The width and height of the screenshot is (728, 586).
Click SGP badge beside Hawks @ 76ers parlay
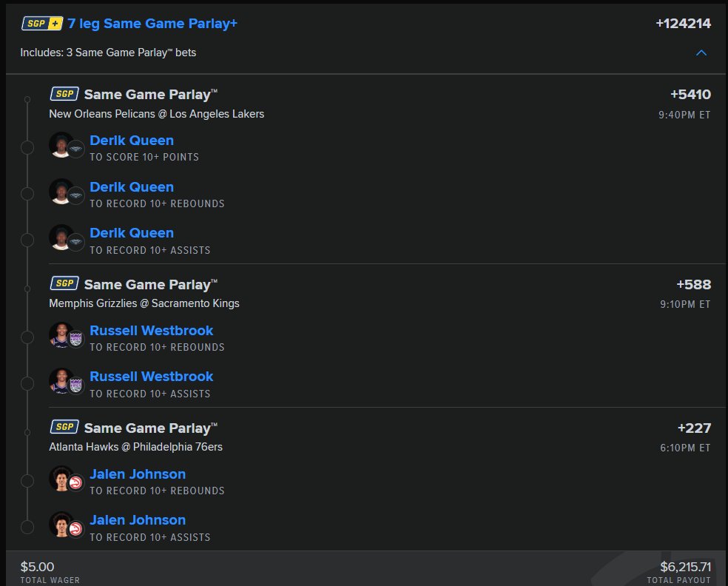click(x=64, y=427)
